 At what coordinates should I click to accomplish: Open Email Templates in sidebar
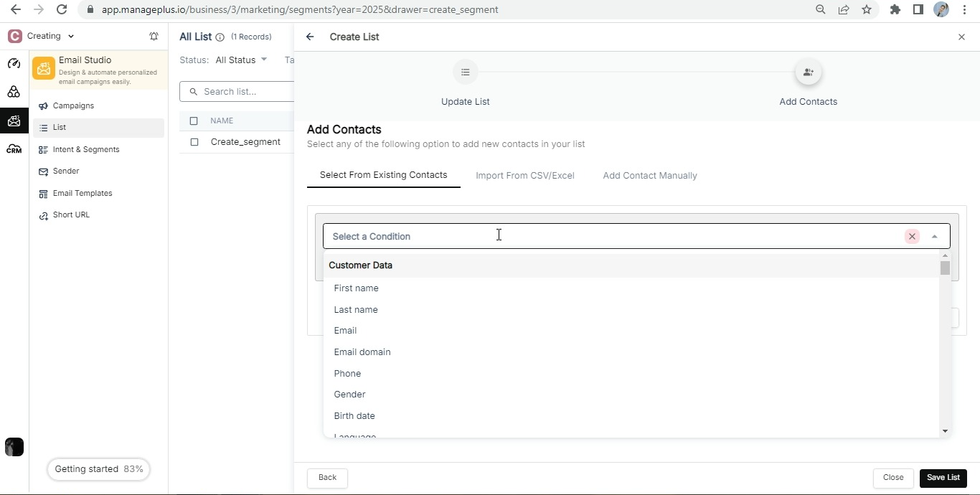(83, 193)
